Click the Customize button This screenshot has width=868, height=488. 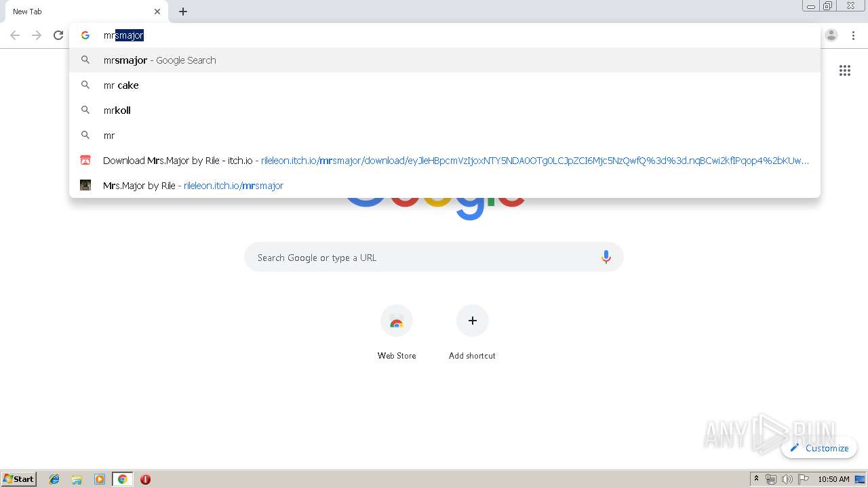coord(819,448)
